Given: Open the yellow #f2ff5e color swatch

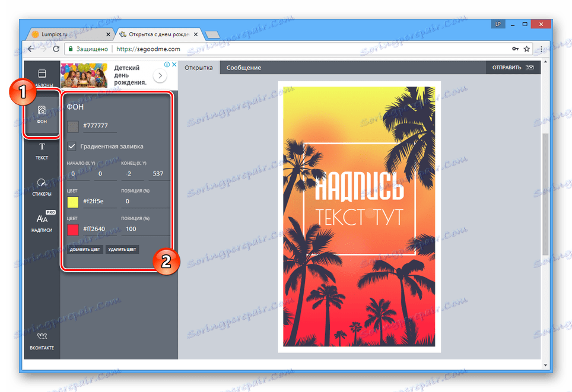Looking at the screenshot, I should (x=73, y=202).
